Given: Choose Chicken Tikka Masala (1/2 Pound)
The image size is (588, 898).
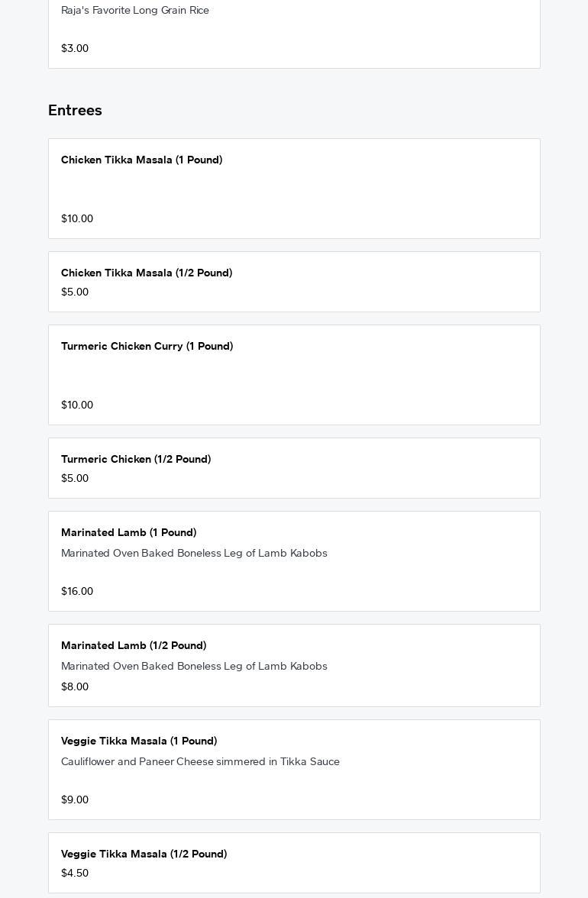Looking at the screenshot, I should point(147,273).
